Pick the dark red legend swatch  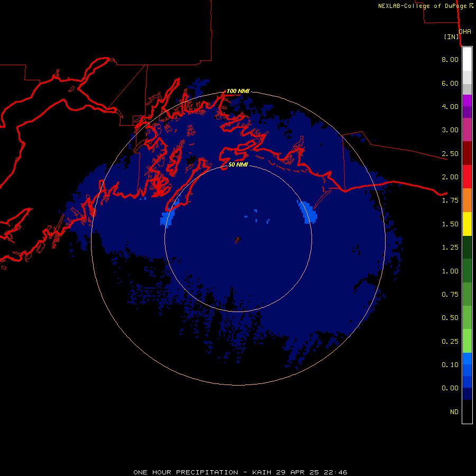click(467, 153)
